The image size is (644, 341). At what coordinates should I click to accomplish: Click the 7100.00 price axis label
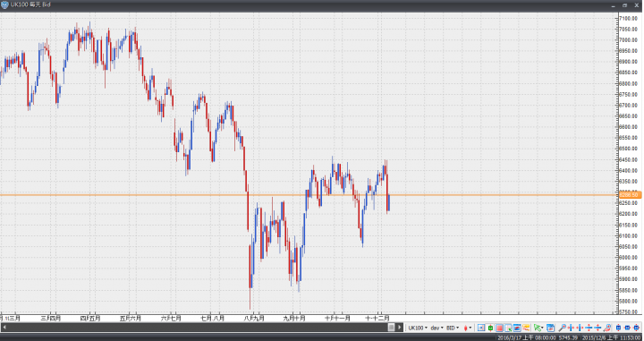coord(629,18)
